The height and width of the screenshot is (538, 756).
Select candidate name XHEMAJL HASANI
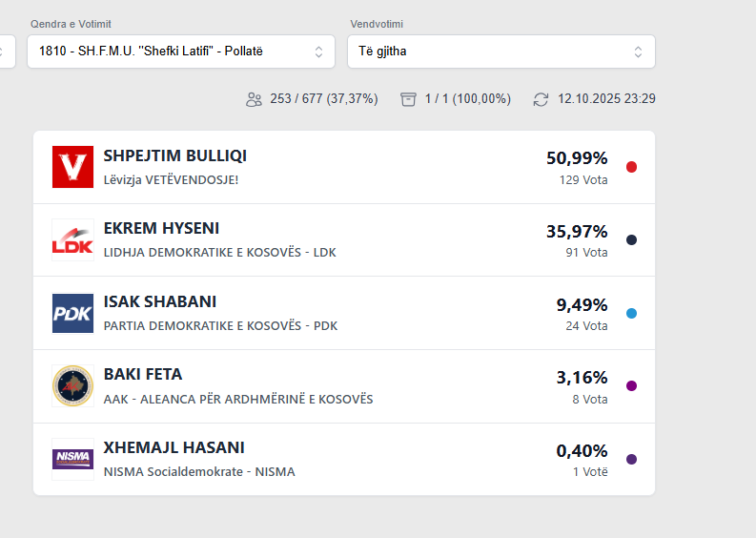point(174,448)
